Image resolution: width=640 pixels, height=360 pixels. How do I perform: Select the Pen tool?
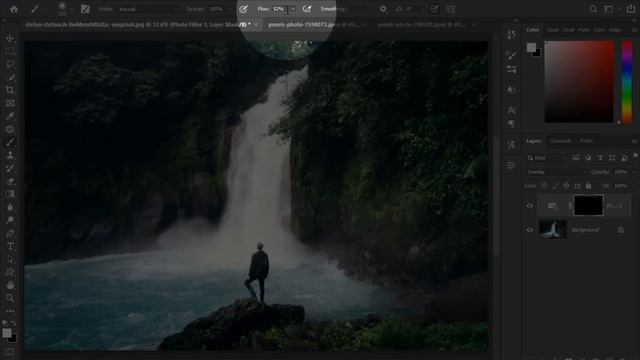click(10, 233)
